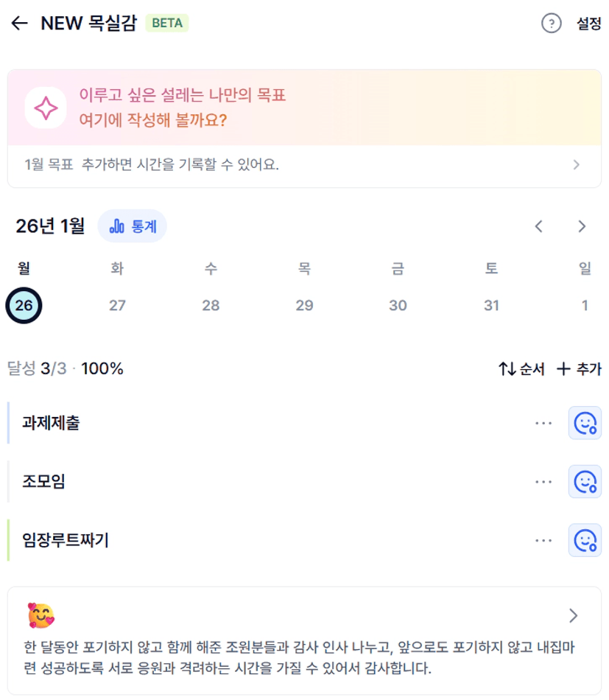
Task: Open 통계 statistics view
Action: 133,226
